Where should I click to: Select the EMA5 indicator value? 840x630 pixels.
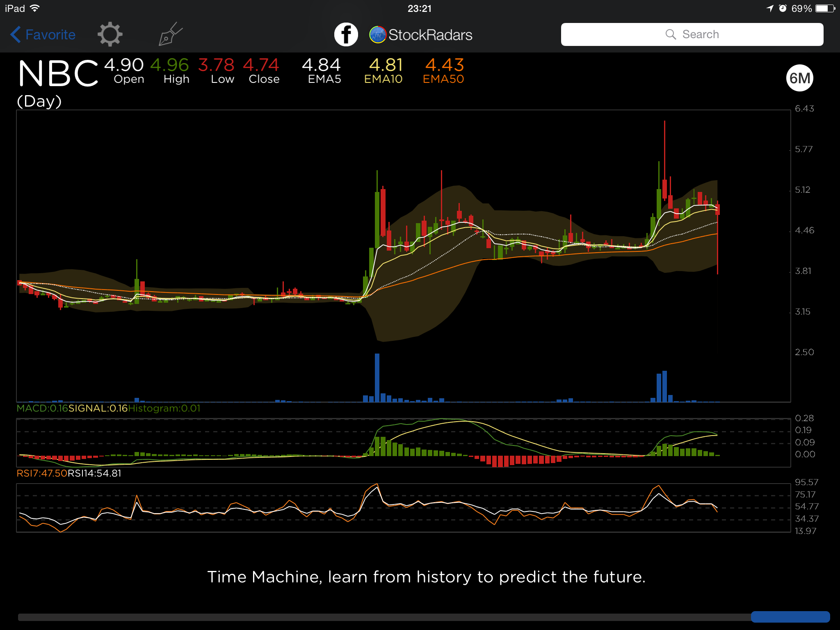pos(321,65)
